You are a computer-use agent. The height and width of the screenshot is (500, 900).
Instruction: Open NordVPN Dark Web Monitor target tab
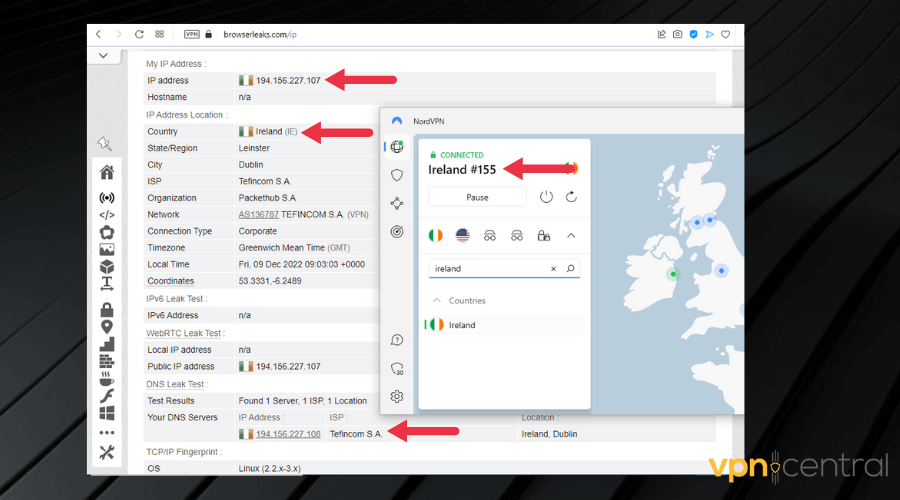pos(397,232)
